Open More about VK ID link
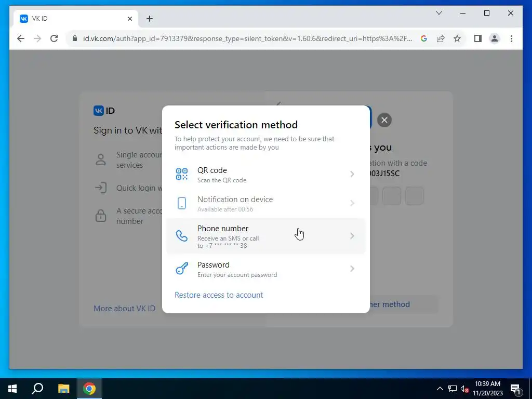The height and width of the screenshot is (399, 532). [x=124, y=309]
